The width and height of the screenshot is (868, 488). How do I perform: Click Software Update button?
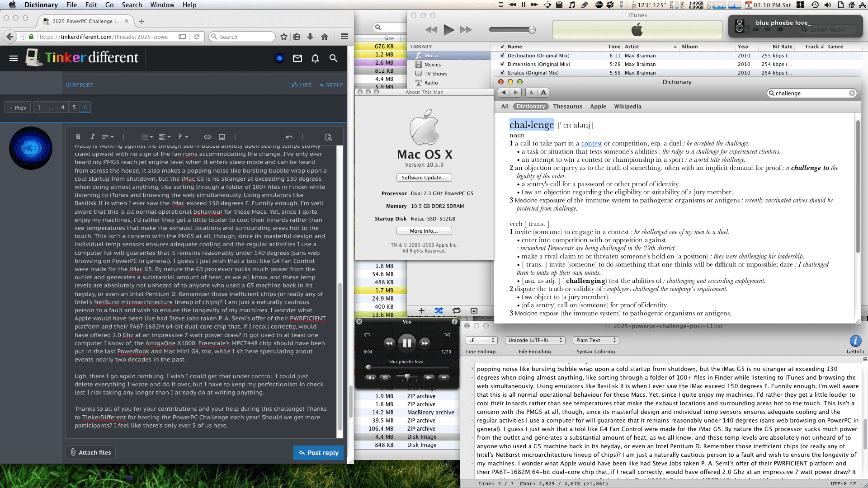[x=424, y=178]
